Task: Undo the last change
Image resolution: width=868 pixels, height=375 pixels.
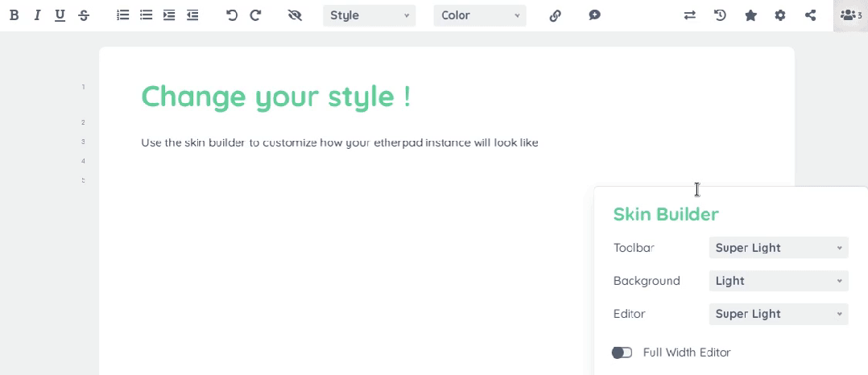Action: coord(232,15)
